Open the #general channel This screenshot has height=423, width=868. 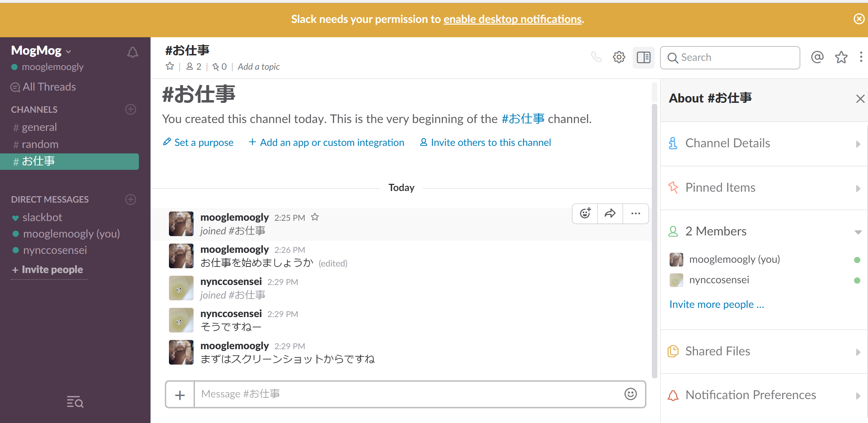click(39, 127)
